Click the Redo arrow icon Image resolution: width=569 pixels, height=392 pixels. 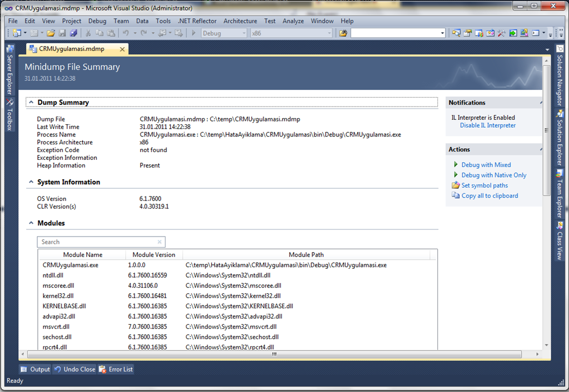pyautogui.click(x=144, y=33)
